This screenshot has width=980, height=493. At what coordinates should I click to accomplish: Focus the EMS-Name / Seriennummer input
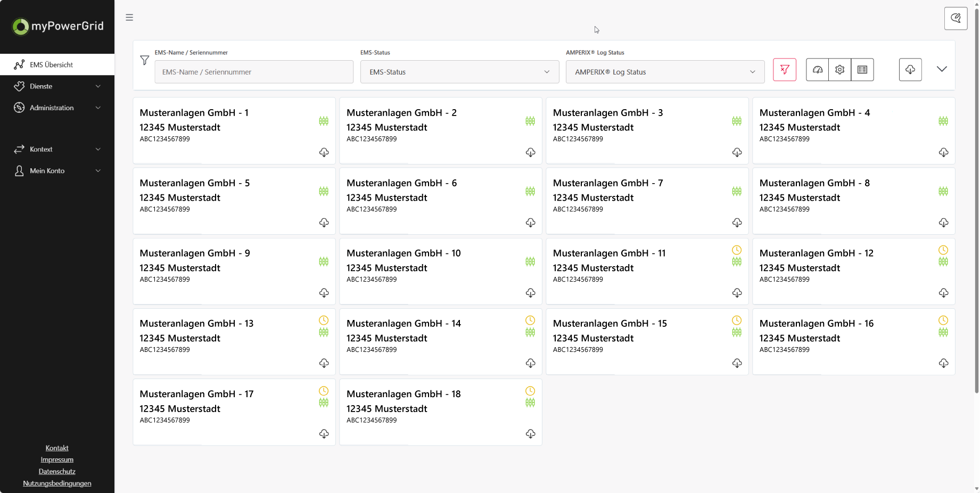pyautogui.click(x=254, y=72)
